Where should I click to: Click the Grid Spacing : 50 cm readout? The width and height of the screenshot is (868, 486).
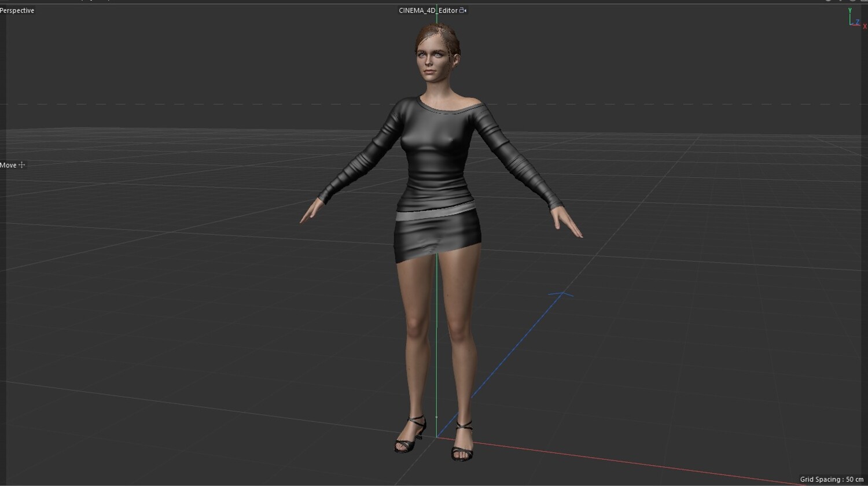[x=832, y=479]
